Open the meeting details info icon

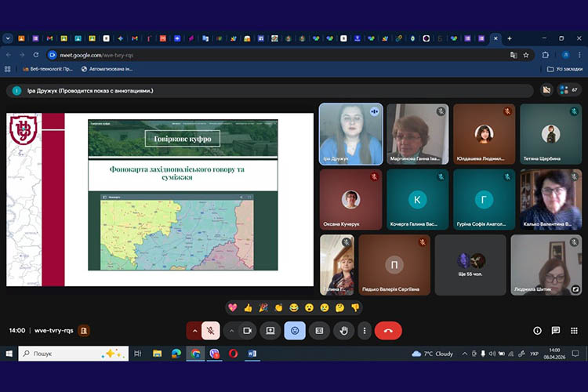click(x=537, y=331)
